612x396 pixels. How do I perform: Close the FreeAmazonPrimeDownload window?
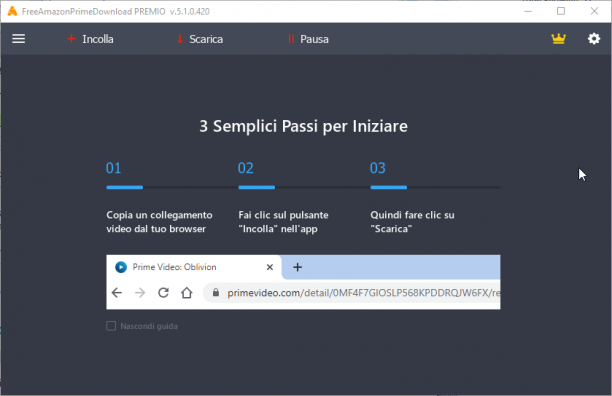click(594, 11)
